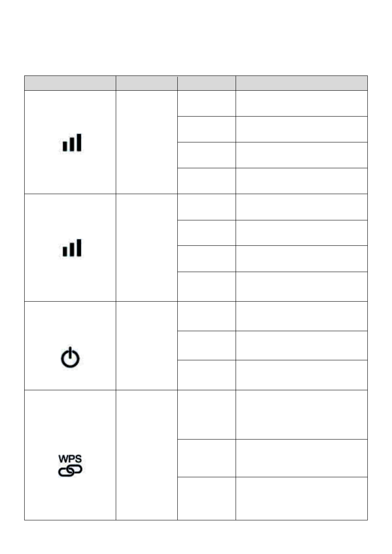The height and width of the screenshot is (554, 392).
Task: Select the wide cell just below the widest header cell
Action: point(302,103)
